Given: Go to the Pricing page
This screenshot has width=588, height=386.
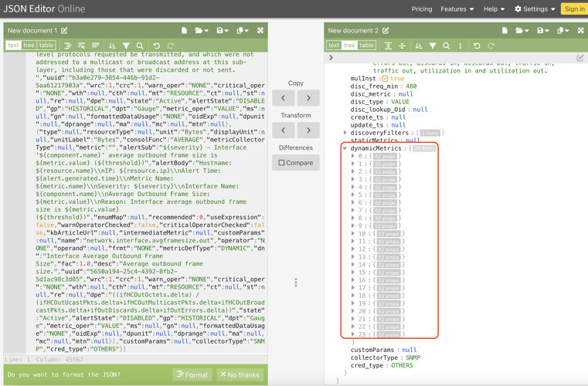Looking at the screenshot, I should pos(422,9).
